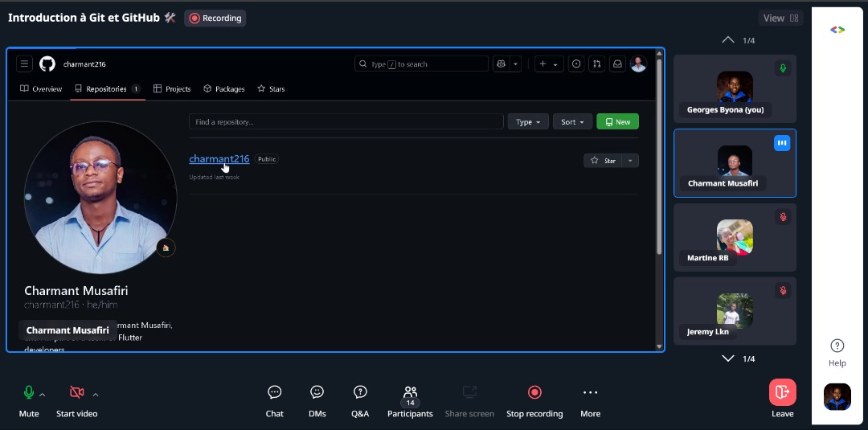Click the Find a repository field
The width and height of the screenshot is (868, 430).
point(346,121)
